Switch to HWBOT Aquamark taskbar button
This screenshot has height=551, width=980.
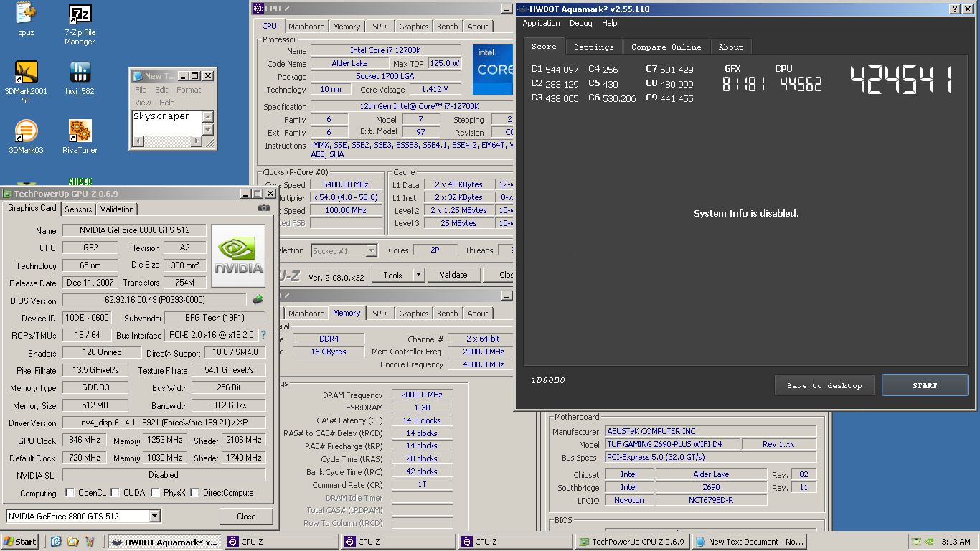[164, 542]
